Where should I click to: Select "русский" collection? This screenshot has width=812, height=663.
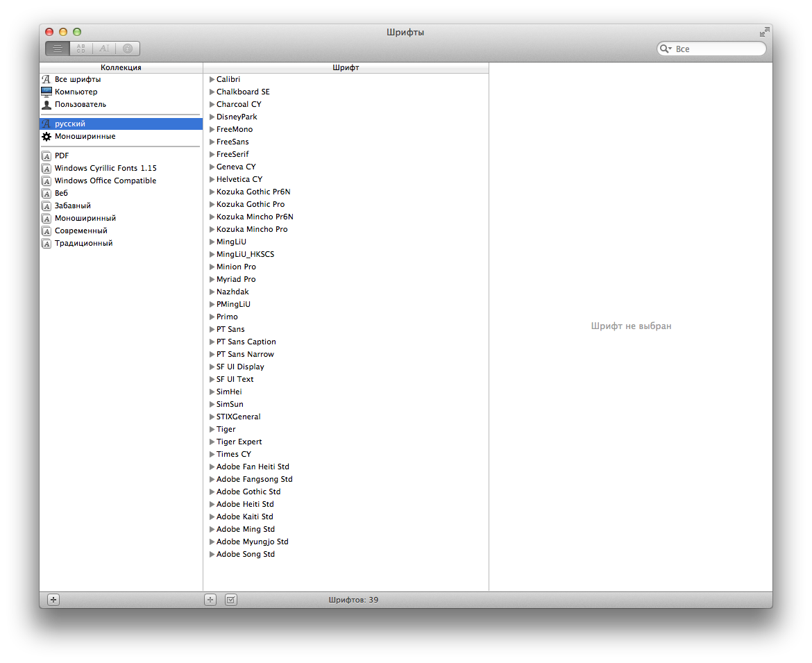click(121, 124)
